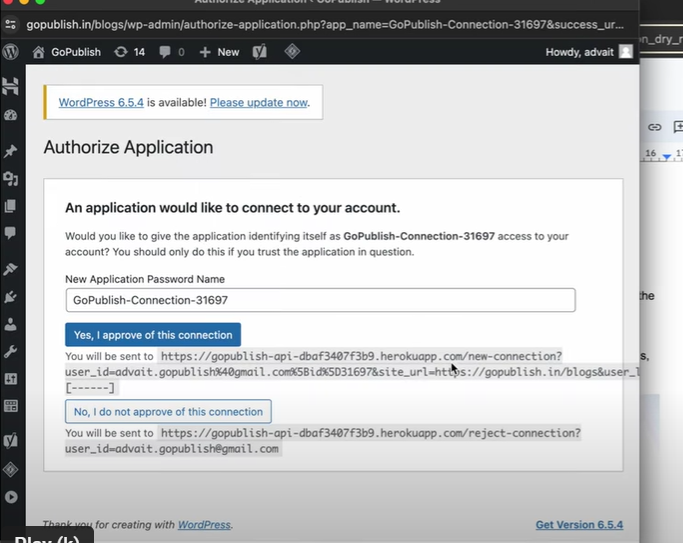Open Settings sliders icon in sidebar

(x=11, y=379)
